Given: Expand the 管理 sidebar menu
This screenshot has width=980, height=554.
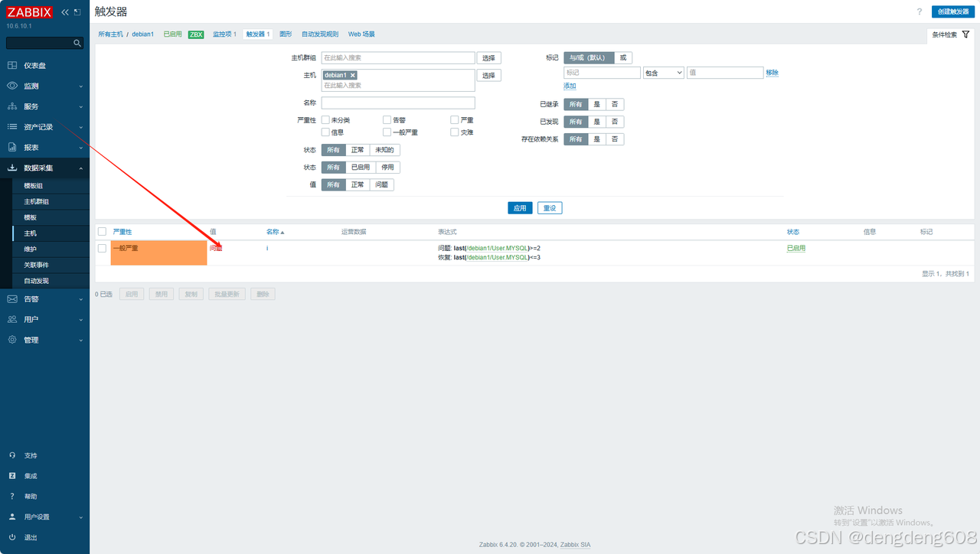Looking at the screenshot, I should [81, 340].
